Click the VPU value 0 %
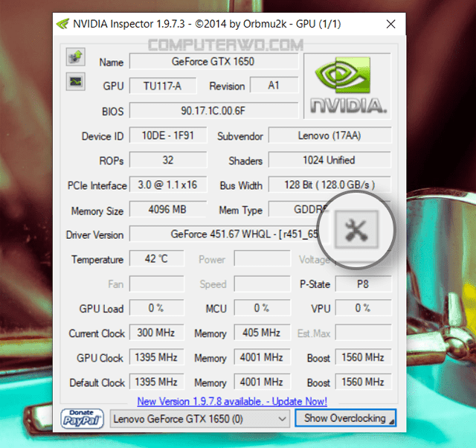Screen dimensions: 476x448 pyautogui.click(x=364, y=308)
